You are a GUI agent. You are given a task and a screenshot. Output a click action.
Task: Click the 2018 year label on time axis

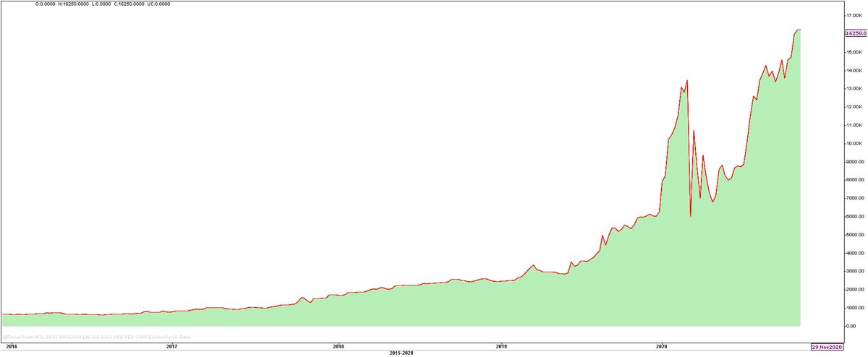338,347
